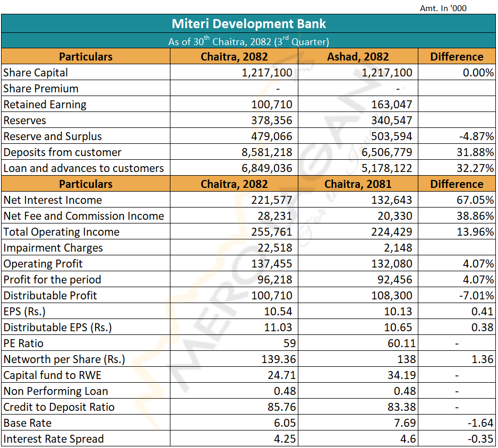Viewport: 498px width, 448px height.
Task: Select the Impairment Charges value 22,518
Action: tap(274, 248)
